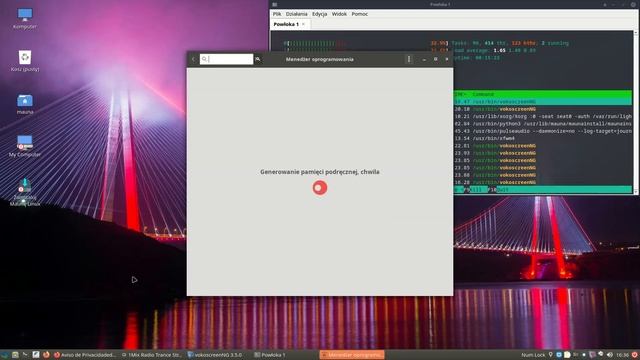This screenshot has width=640, height=360.
Task: Click the 16:36 clock in the tray
Action: 622,355
